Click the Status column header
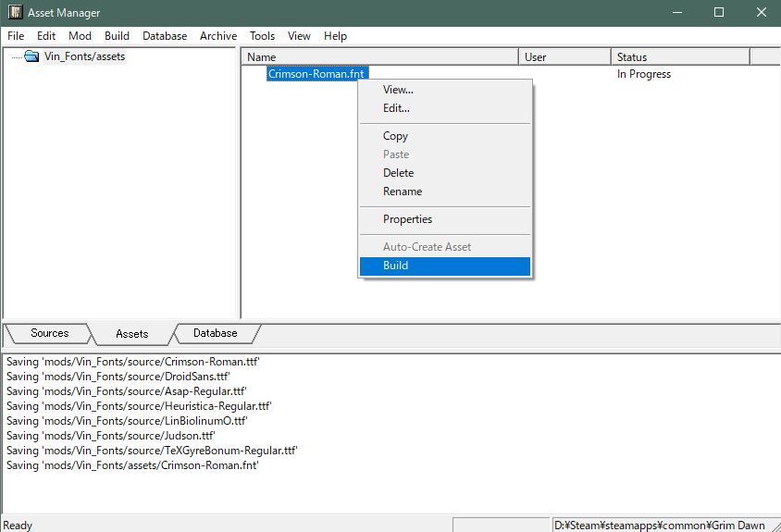The image size is (781, 532). pyautogui.click(x=679, y=57)
